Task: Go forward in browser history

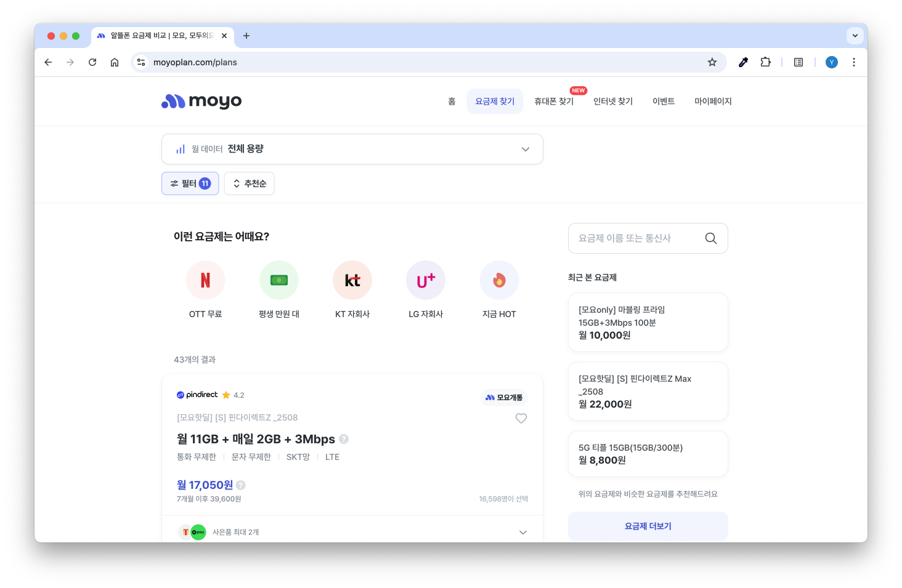Action: point(70,62)
